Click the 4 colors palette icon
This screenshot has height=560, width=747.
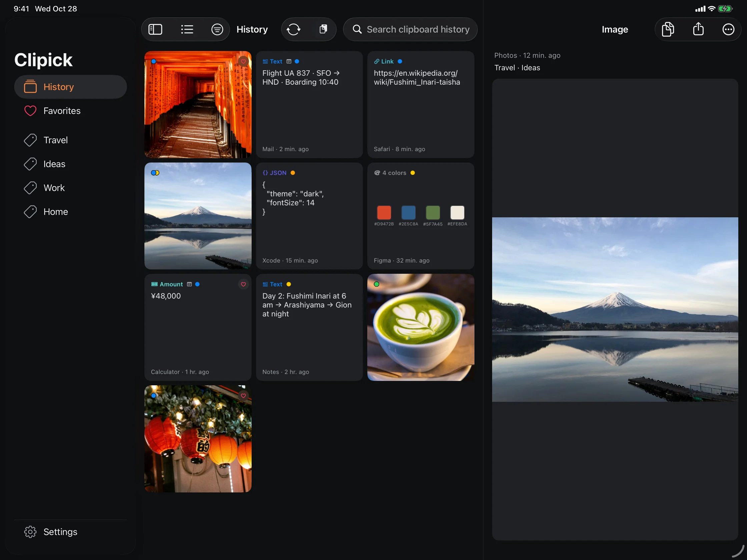point(377,173)
